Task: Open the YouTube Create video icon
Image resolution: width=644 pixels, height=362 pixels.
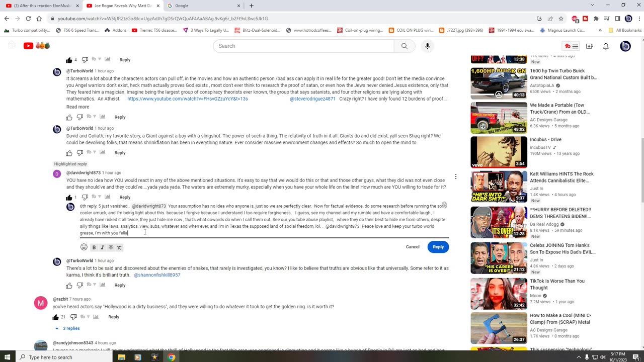Action: pos(589,46)
